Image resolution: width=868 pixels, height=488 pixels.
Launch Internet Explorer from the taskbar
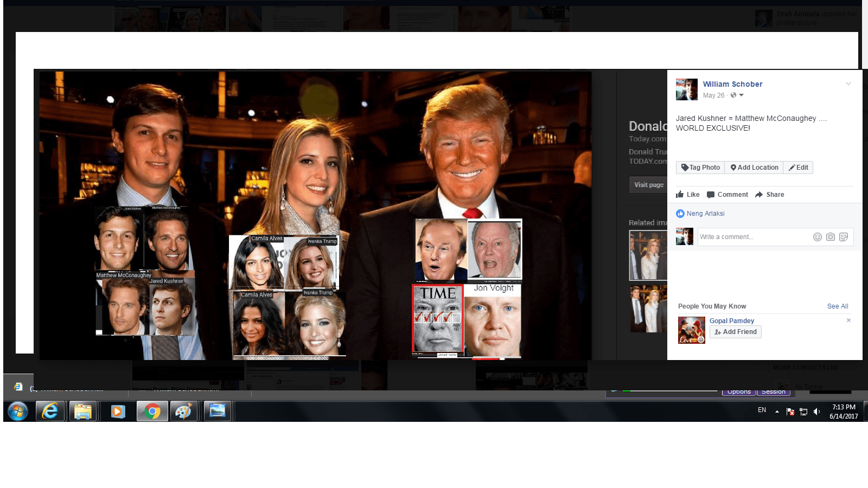pos(50,412)
